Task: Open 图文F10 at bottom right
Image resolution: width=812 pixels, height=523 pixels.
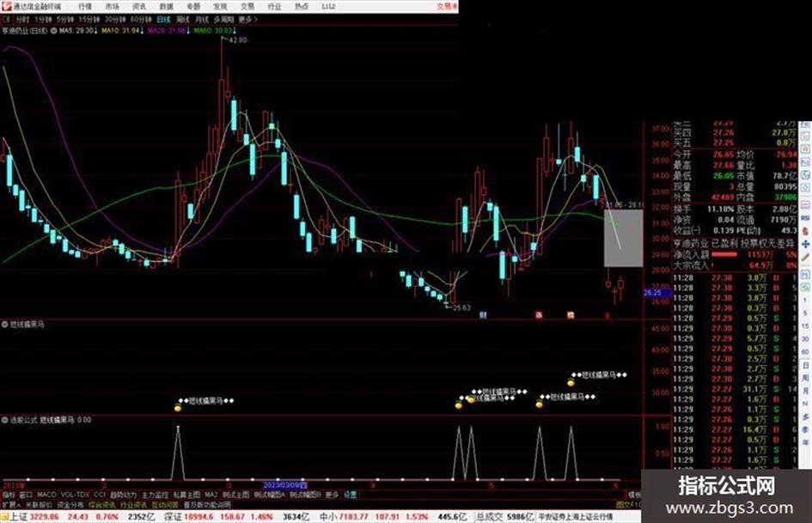Action: 629,504
